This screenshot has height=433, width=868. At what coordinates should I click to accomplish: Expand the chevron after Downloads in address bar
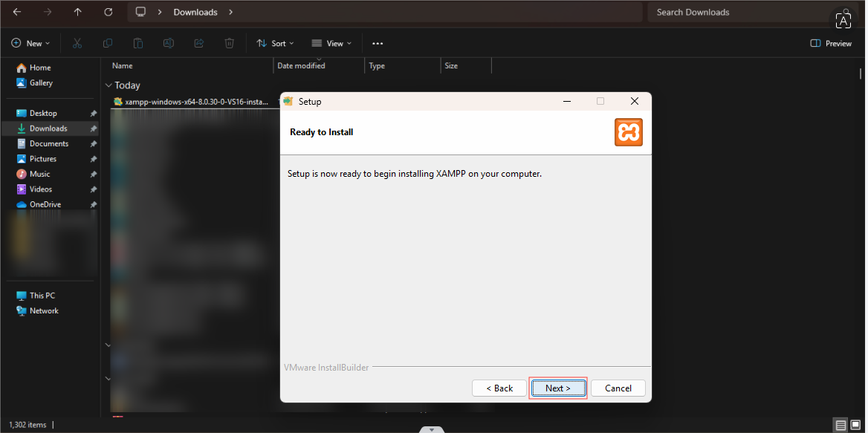click(231, 12)
